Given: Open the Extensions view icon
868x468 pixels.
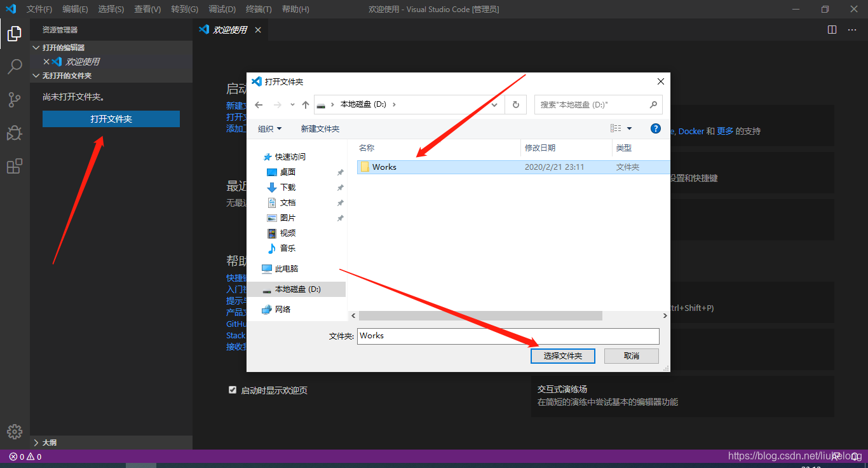Looking at the screenshot, I should tap(15, 166).
